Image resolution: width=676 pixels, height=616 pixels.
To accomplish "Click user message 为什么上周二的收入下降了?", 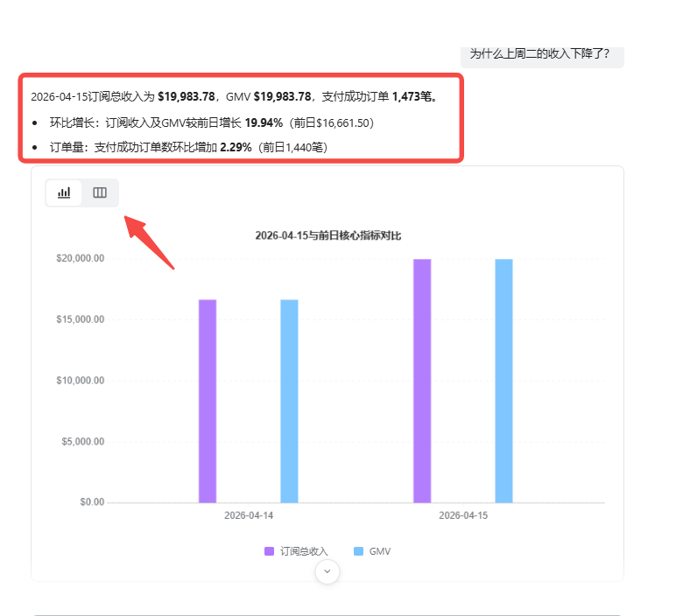I will click(x=539, y=53).
